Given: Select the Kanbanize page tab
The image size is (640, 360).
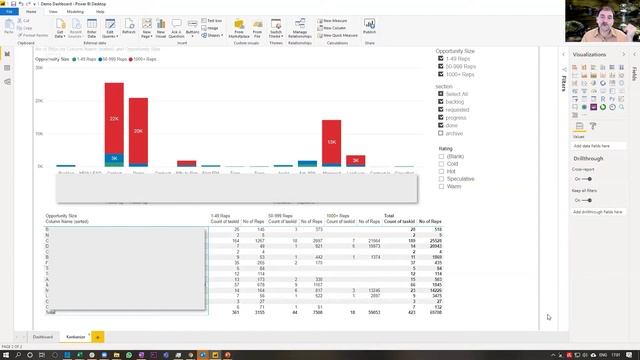Looking at the screenshot, I should pos(76,337).
